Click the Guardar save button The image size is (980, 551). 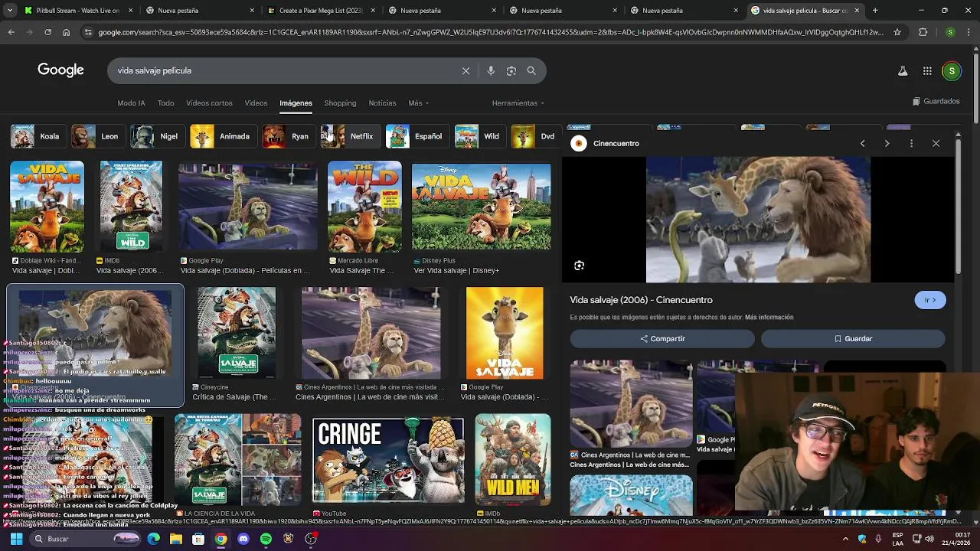tap(853, 338)
